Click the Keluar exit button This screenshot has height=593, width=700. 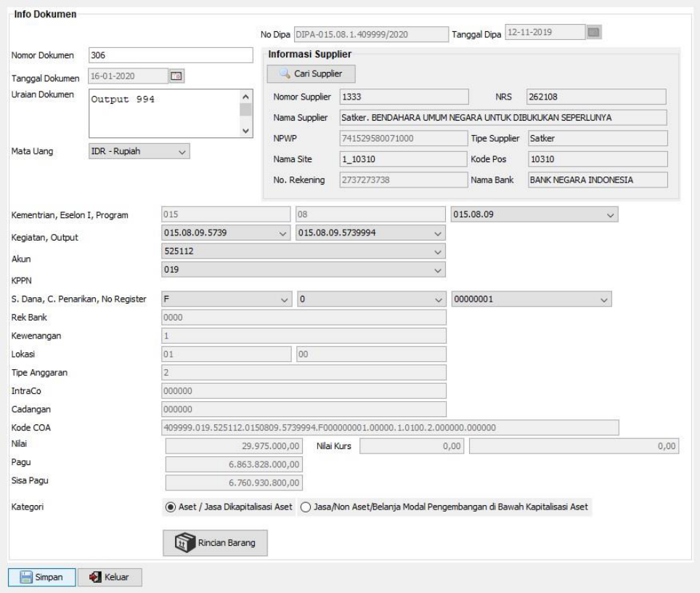coord(110,576)
